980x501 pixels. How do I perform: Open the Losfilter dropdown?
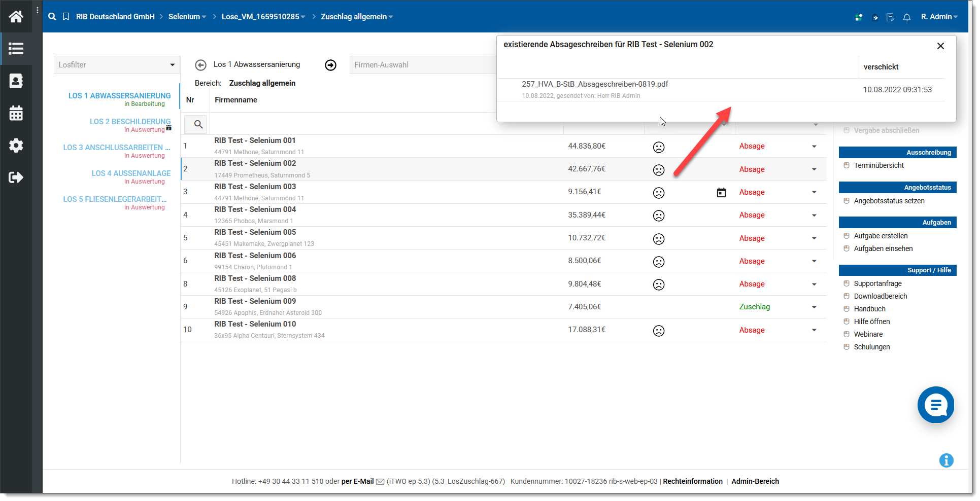click(117, 65)
